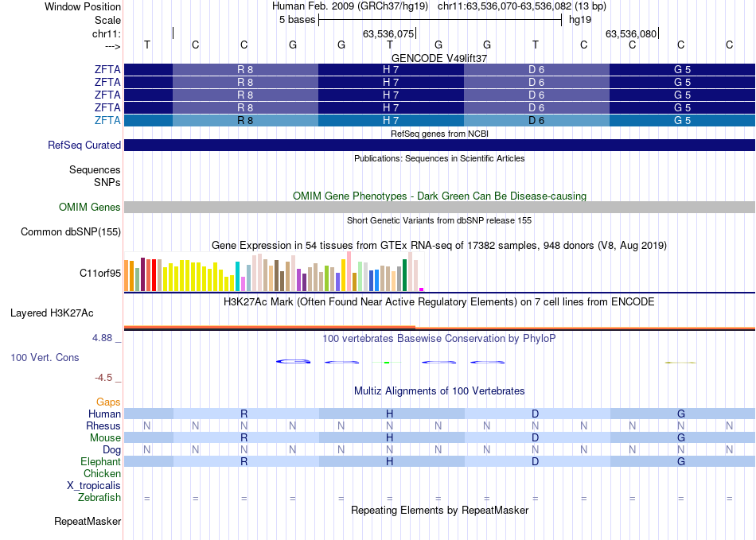The height and width of the screenshot is (540, 756).
Task: Click the C11orf95 GTEx label
Action: 99,273
